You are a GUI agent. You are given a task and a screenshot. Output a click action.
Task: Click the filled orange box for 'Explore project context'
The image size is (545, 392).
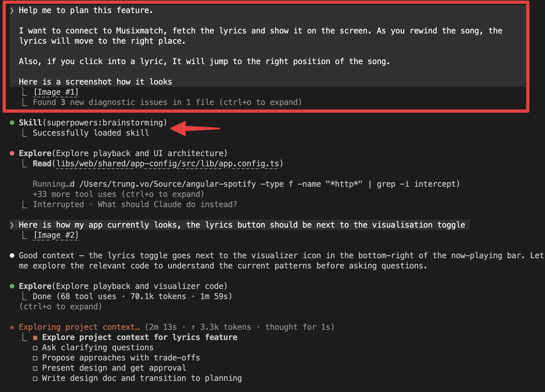(x=35, y=338)
